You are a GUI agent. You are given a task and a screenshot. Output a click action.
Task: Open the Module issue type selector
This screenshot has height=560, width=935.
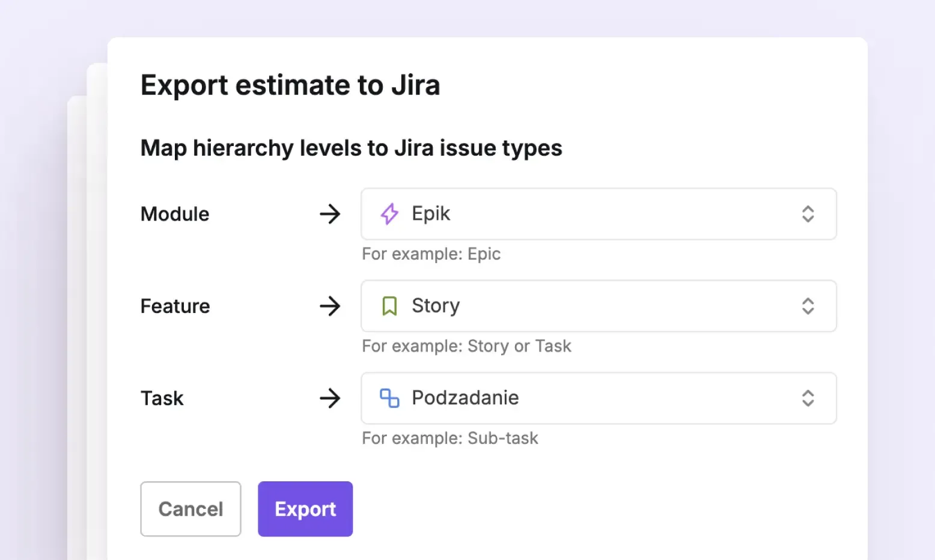point(598,214)
